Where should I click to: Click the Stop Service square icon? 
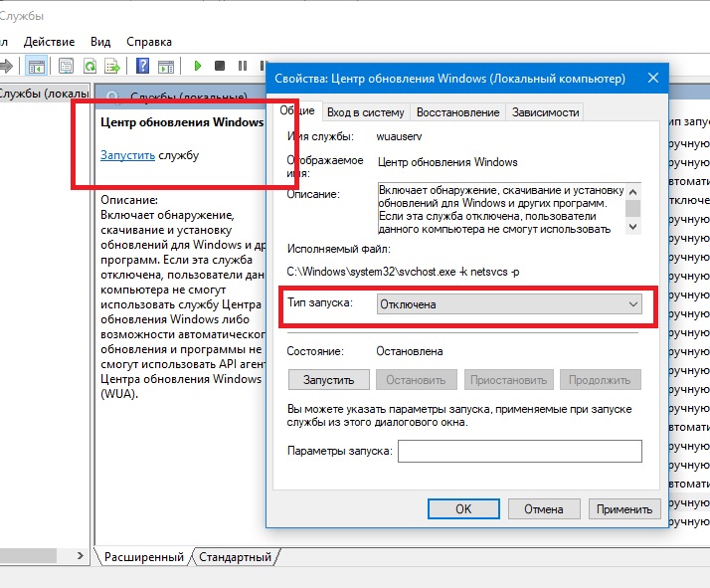tap(220, 66)
